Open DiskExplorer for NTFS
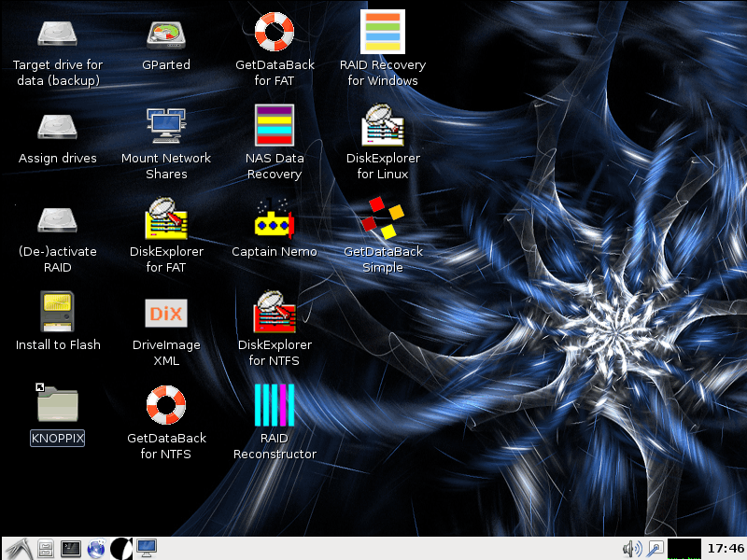 [275, 313]
